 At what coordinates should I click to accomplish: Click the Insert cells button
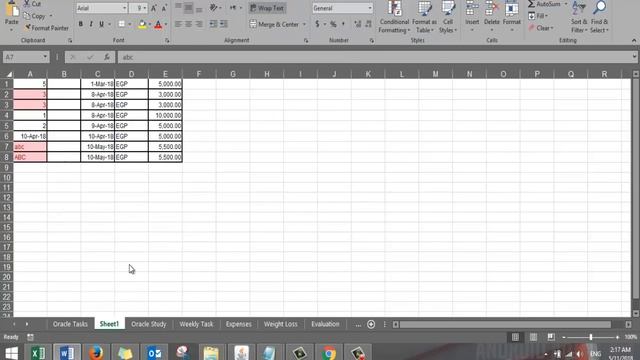pos(472,17)
